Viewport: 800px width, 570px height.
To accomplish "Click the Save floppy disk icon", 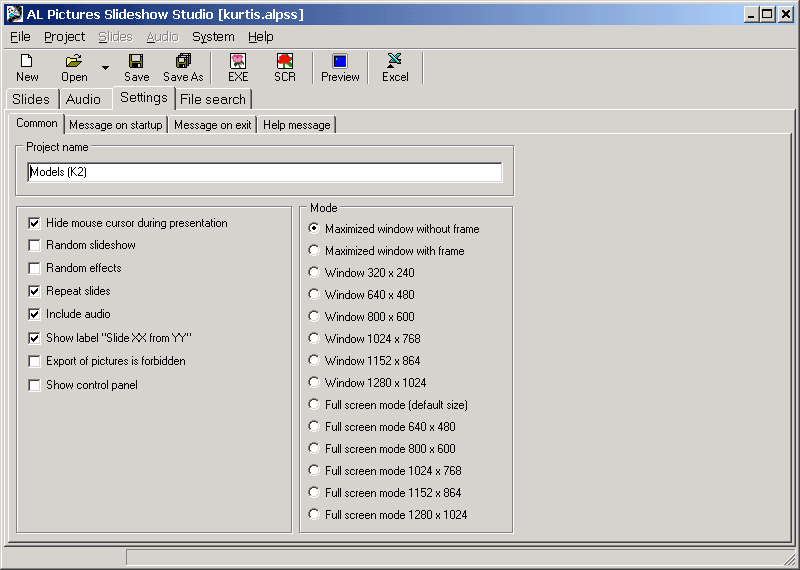I will 136,61.
